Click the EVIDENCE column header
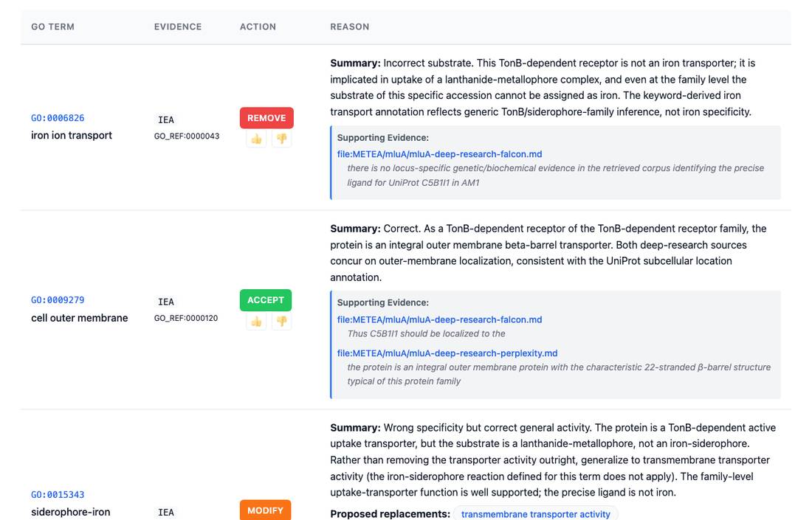 [x=178, y=27]
